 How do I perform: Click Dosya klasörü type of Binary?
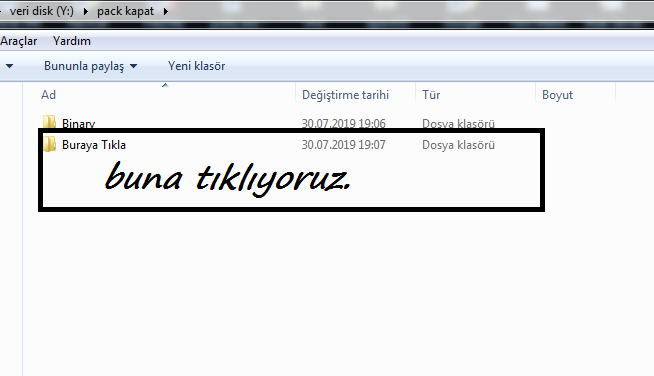[458, 123]
